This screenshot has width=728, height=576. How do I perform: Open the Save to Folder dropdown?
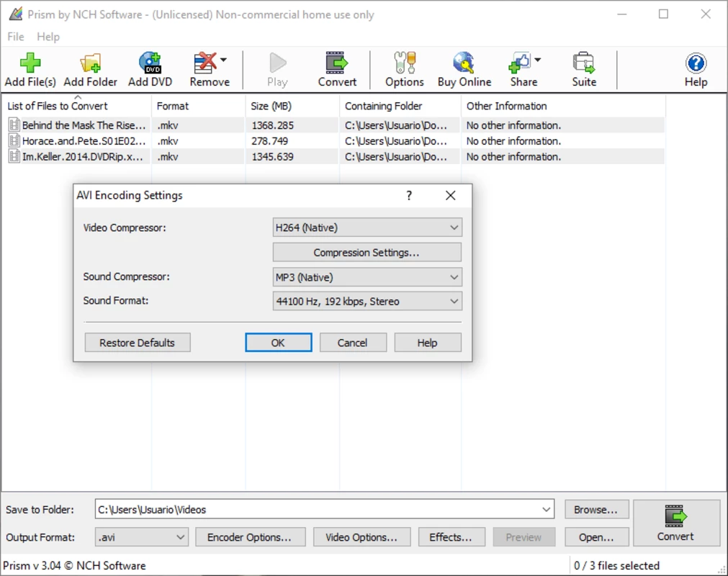(x=546, y=509)
